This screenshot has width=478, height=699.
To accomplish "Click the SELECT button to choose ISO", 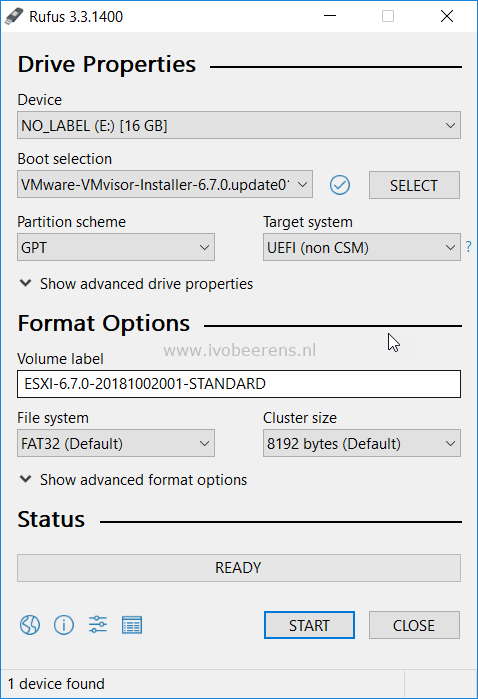I will point(414,185).
